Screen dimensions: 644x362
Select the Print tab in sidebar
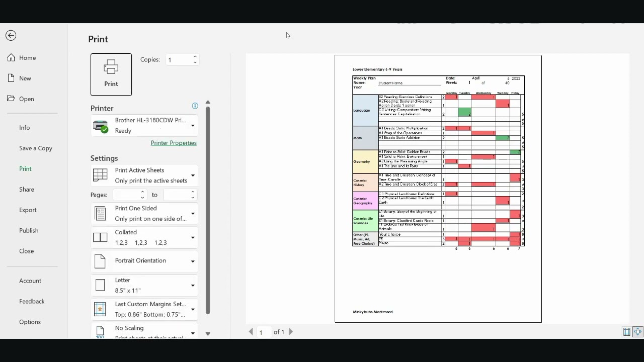26,168
